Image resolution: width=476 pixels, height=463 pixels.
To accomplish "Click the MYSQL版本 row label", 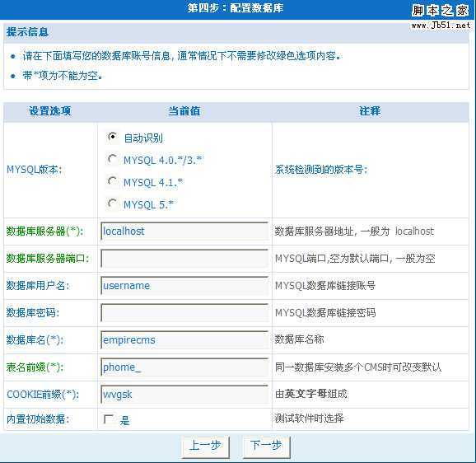I will [34, 169].
